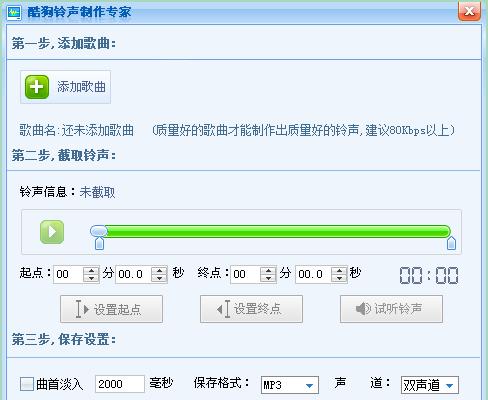Click the 添加歌曲 button label
488x400 pixels.
pos(81,87)
